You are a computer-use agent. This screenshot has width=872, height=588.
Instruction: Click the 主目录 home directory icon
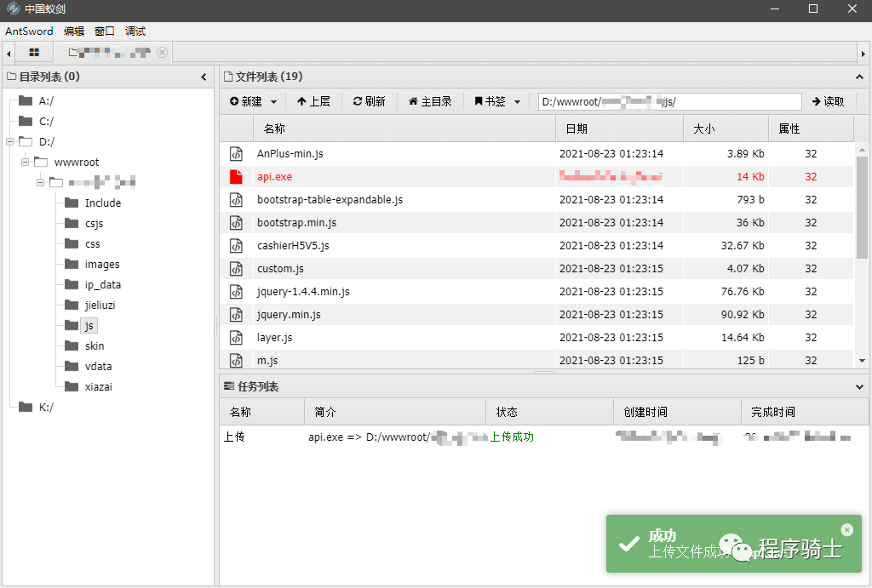point(416,101)
